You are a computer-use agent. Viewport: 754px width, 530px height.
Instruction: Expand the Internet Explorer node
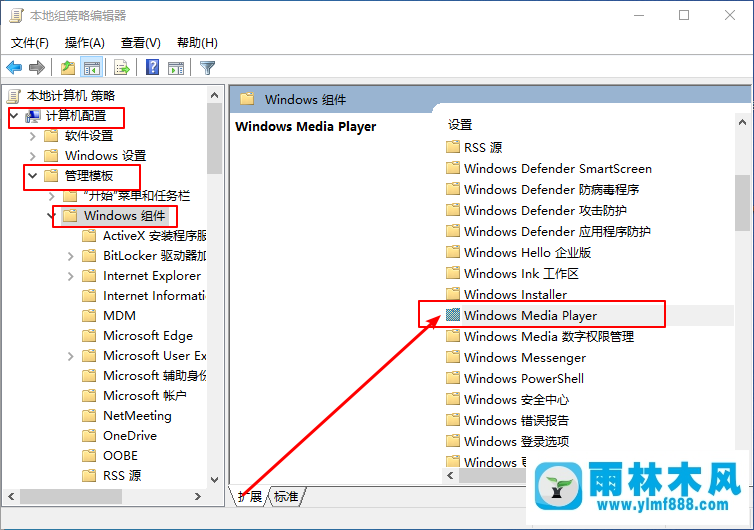71,276
